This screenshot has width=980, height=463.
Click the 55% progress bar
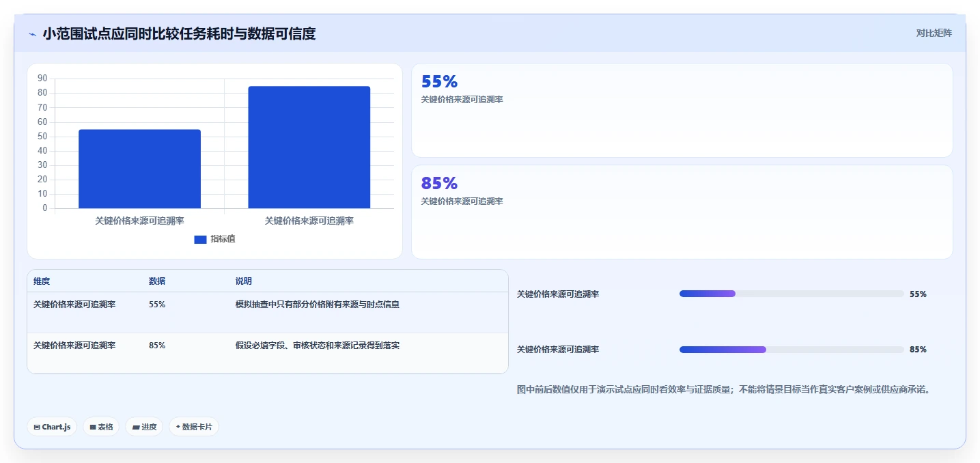[x=792, y=294]
